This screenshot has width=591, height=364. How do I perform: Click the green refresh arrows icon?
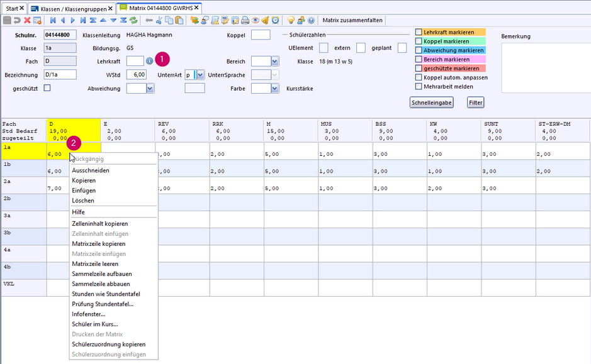pos(133,20)
